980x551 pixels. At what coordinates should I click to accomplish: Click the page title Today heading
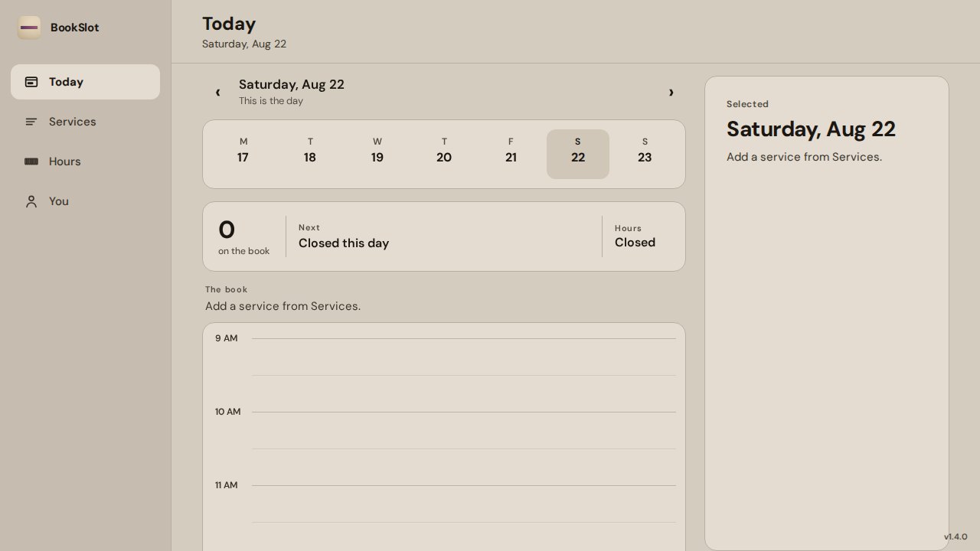pos(229,24)
